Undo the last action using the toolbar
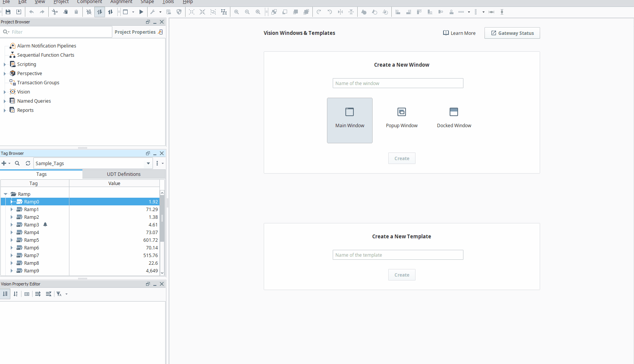634x364 pixels. pyautogui.click(x=31, y=12)
